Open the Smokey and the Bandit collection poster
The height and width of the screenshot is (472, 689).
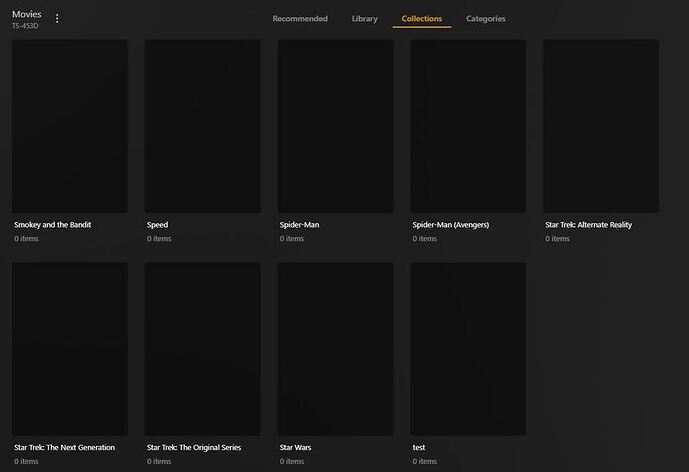[70, 126]
